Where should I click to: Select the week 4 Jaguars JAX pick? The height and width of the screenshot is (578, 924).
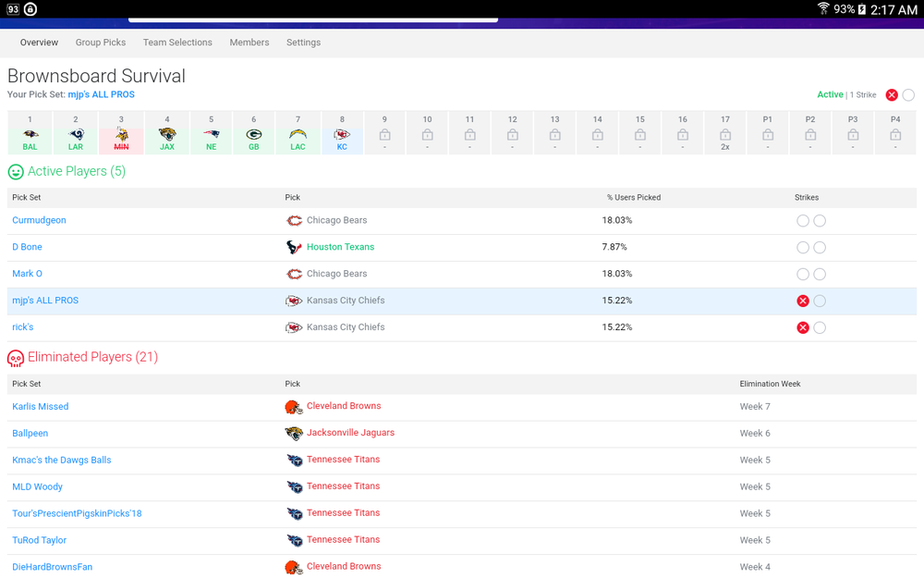tap(166, 133)
